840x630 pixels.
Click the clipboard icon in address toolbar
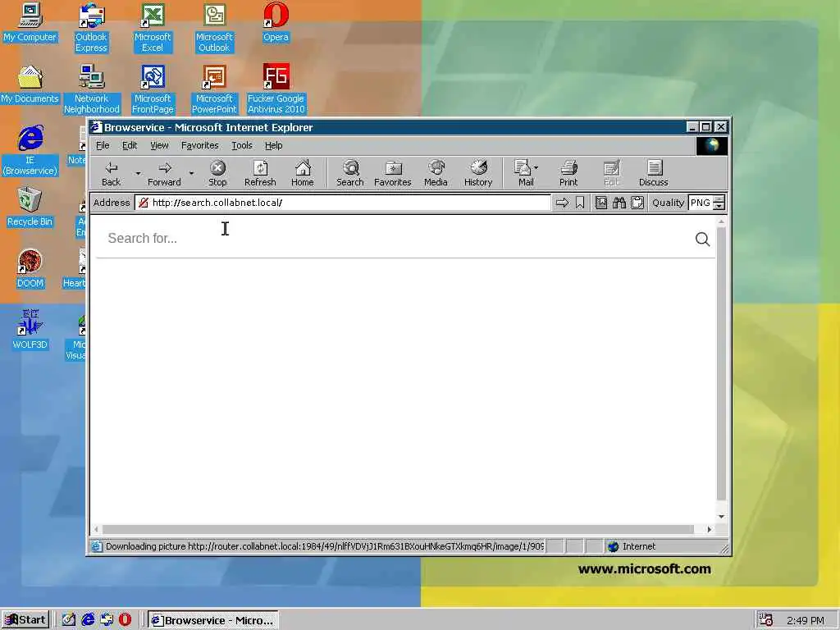click(637, 203)
